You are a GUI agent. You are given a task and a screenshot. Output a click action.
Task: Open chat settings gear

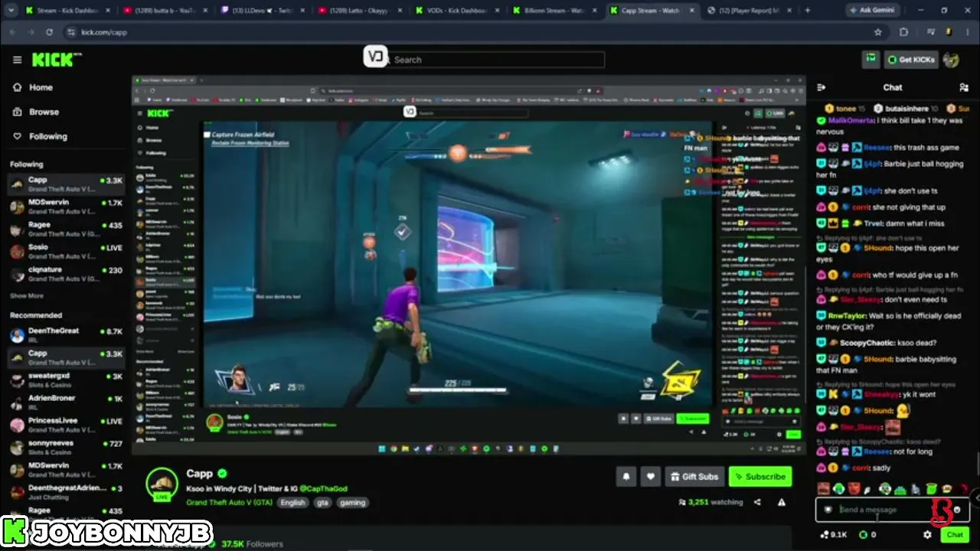pos(927,535)
